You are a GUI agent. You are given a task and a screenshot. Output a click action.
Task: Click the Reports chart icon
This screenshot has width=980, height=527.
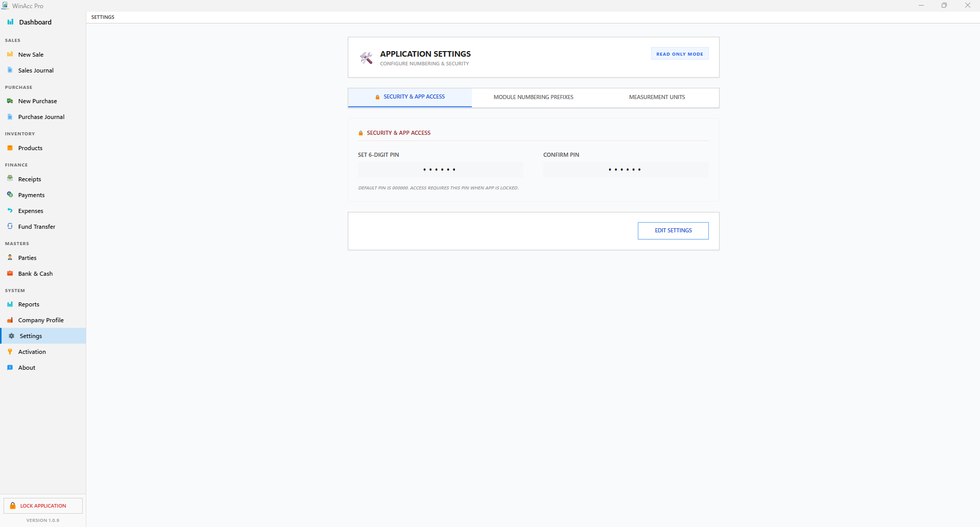[10, 304]
